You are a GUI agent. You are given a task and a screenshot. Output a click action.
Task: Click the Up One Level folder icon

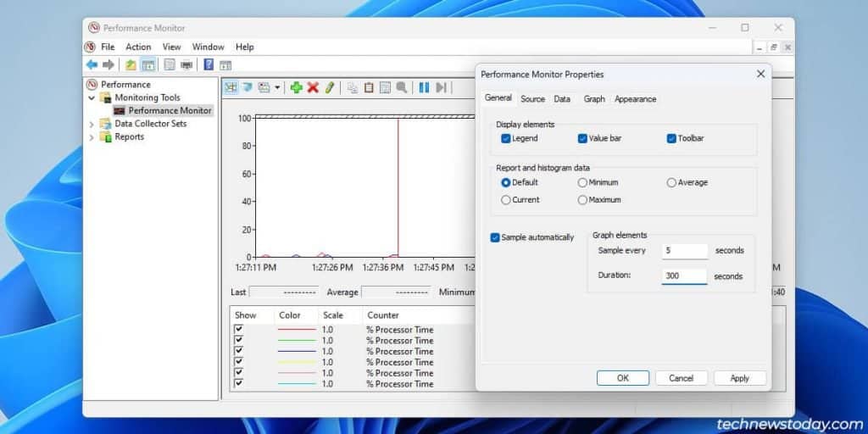131,64
